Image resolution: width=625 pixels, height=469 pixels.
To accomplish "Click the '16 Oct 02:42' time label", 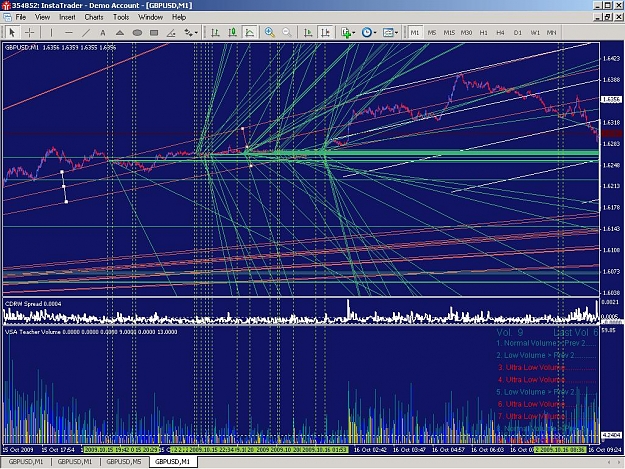I will (x=370, y=449).
